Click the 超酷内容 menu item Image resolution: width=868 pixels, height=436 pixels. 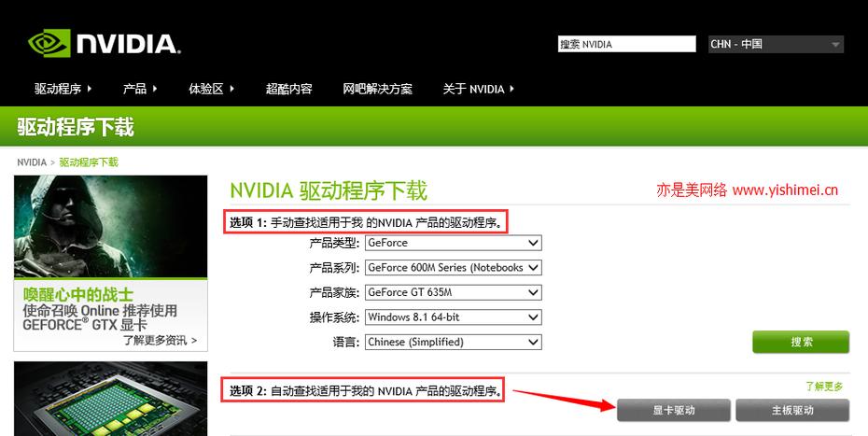288,90
